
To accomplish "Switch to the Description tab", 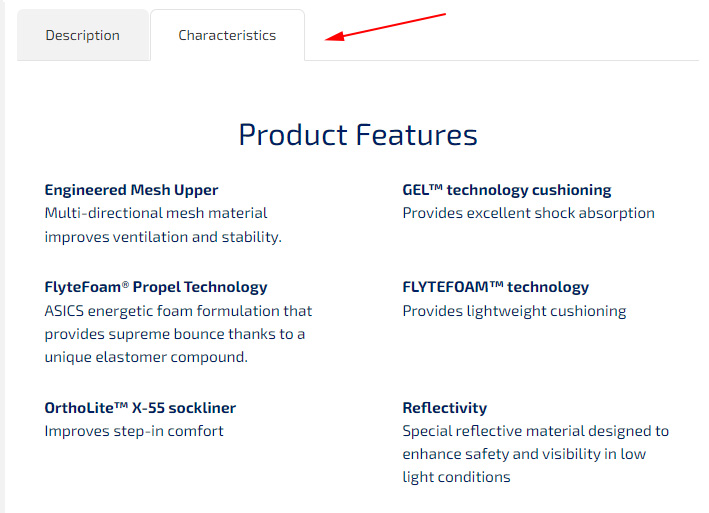I will click(x=82, y=35).
